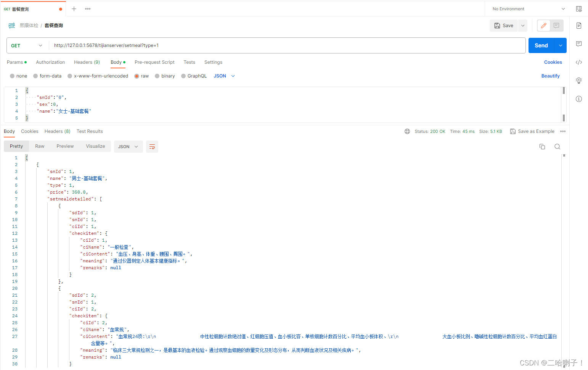Search the response with magnifier icon
Screen dimensions: 588x370
[x=557, y=147]
